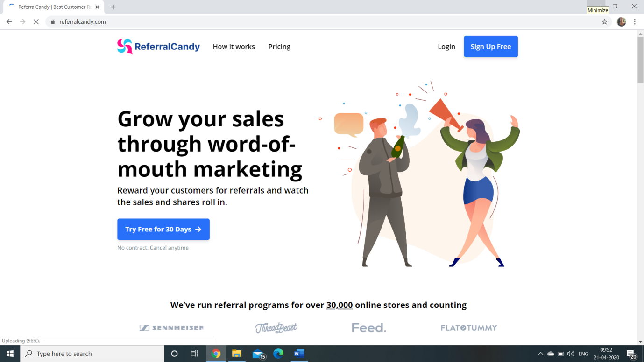Go back with the browser back arrow
The width and height of the screenshot is (644, 362).
[9, 21]
